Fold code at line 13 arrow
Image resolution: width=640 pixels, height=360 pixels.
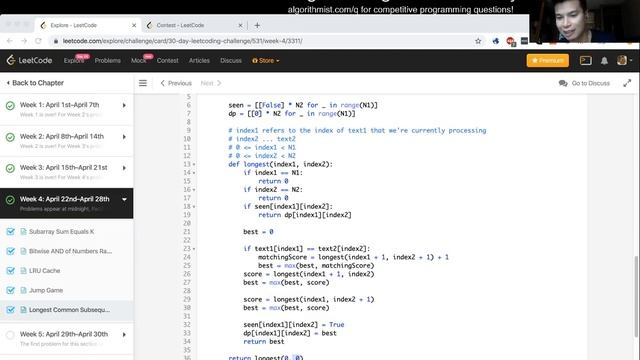(194, 164)
